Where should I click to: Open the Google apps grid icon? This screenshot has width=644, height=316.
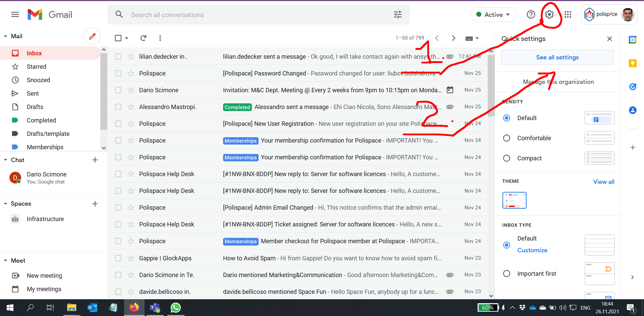pyautogui.click(x=568, y=14)
